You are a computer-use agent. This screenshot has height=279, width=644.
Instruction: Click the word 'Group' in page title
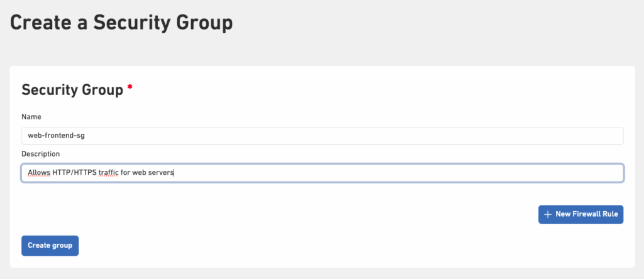point(199,23)
